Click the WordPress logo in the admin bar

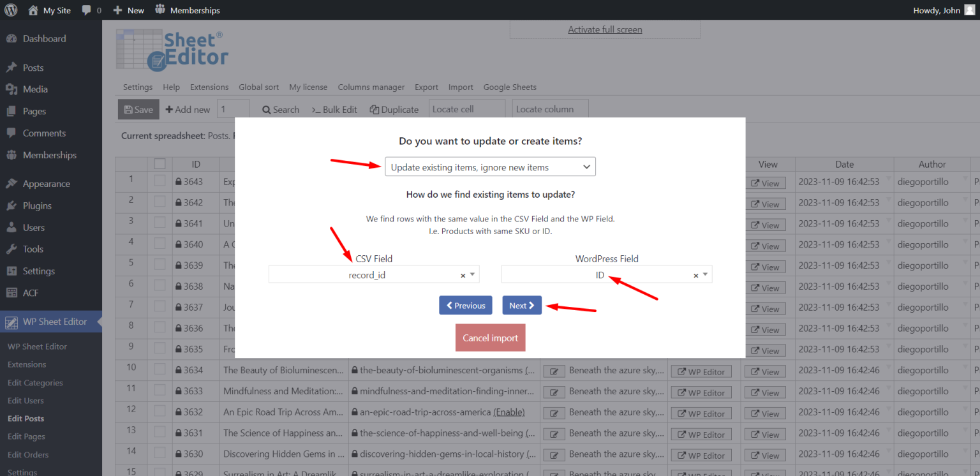(11, 10)
